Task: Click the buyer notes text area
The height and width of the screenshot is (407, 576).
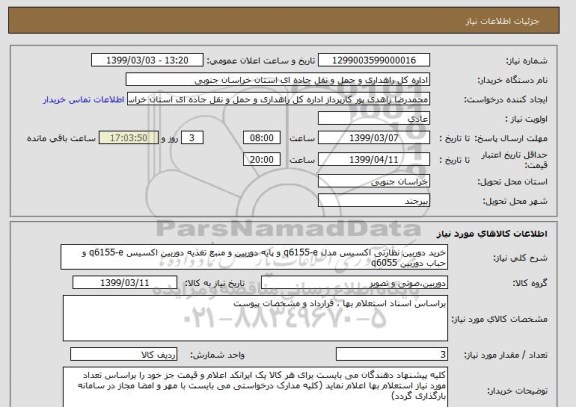Action: (x=255, y=387)
